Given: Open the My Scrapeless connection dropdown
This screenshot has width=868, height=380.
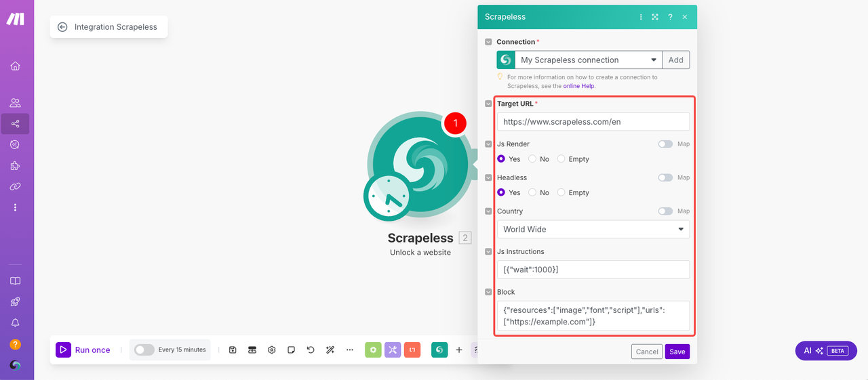Looking at the screenshot, I should (588, 60).
